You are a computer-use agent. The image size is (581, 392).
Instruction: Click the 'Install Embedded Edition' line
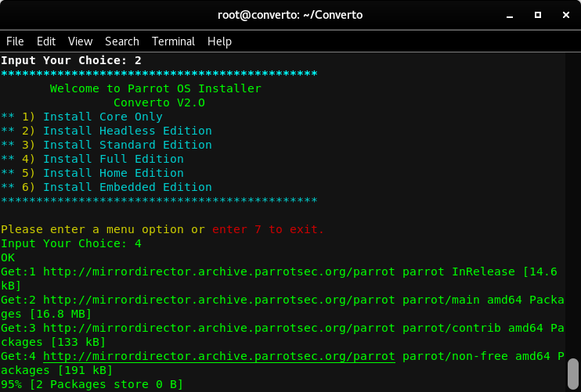coord(106,187)
